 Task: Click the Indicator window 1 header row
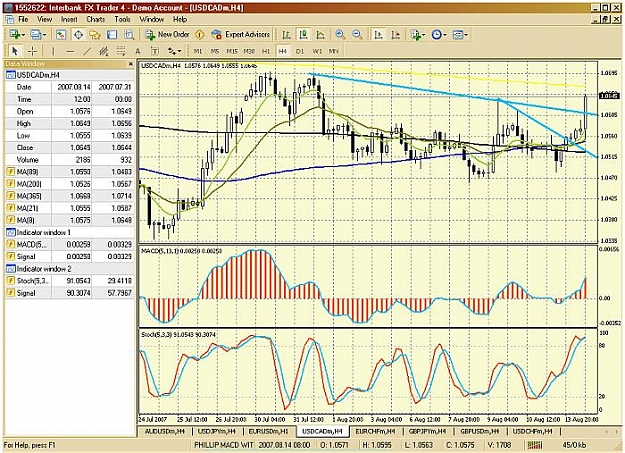[x=69, y=232]
